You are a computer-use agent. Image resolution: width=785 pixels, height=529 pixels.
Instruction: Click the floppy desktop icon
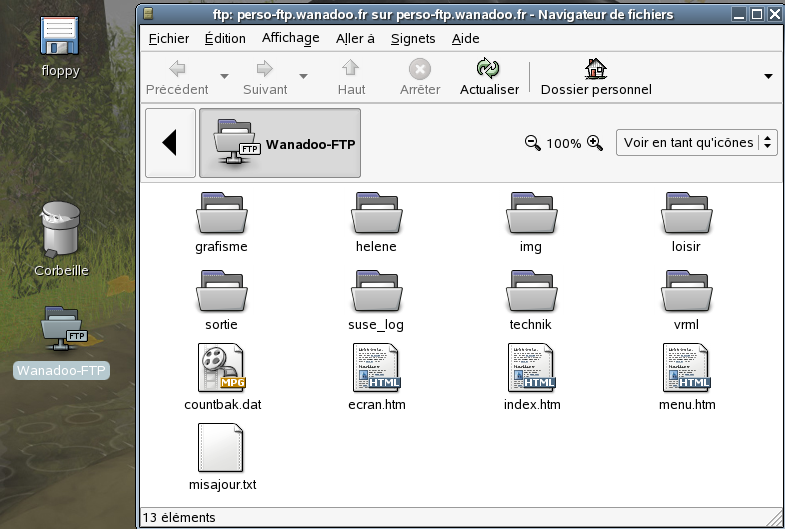tap(60, 35)
